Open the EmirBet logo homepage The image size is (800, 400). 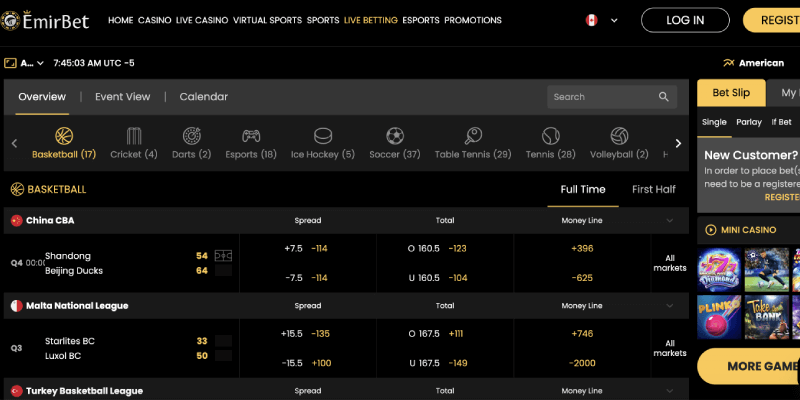tap(45, 20)
